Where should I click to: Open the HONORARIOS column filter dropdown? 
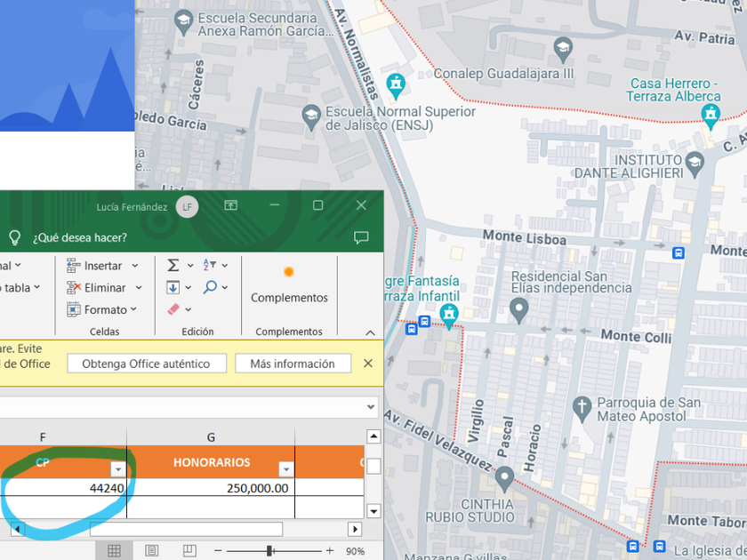tap(285, 469)
